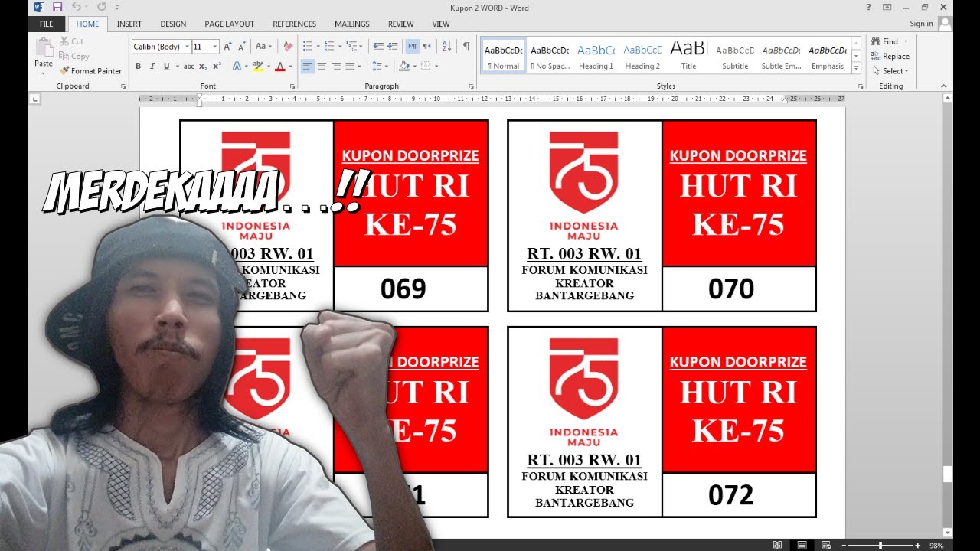
Task: Click the 98% zoom level indicator
Action: click(936, 546)
